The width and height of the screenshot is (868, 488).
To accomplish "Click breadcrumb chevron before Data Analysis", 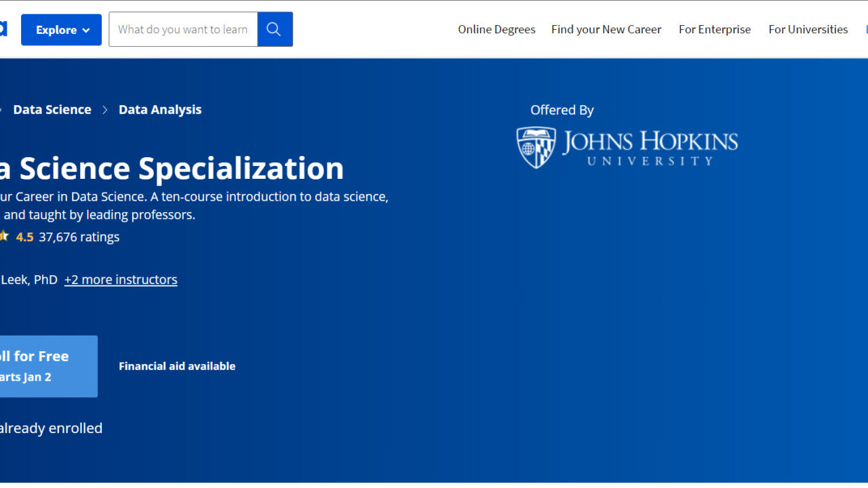I will click(105, 110).
